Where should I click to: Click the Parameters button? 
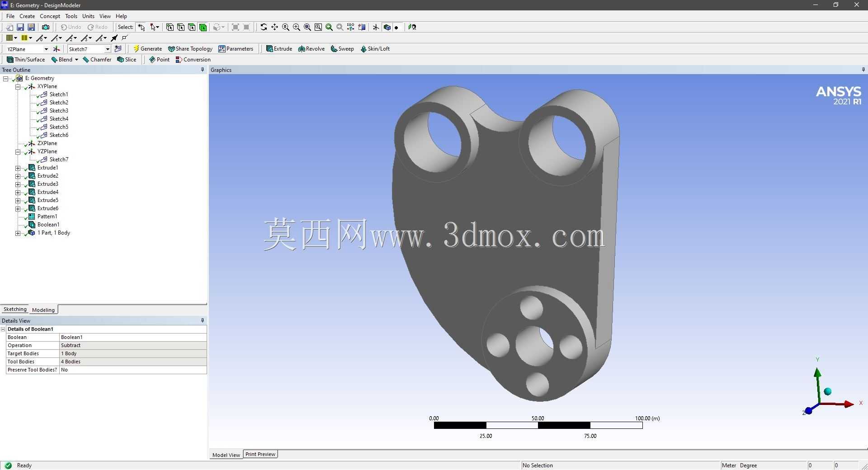[x=236, y=49]
